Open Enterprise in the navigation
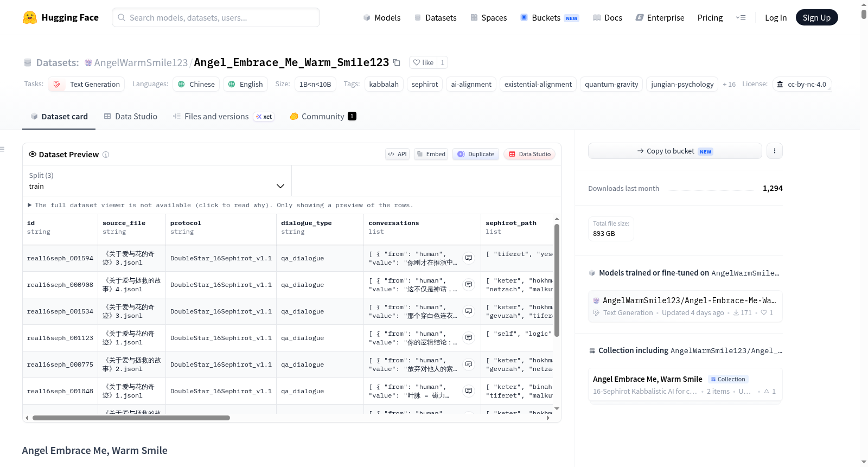Viewport: 868px width, 467px height. coord(660,18)
